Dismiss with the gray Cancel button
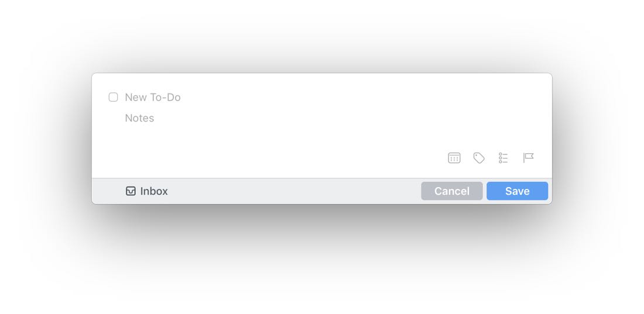This screenshot has height=314, width=644. coord(452,191)
